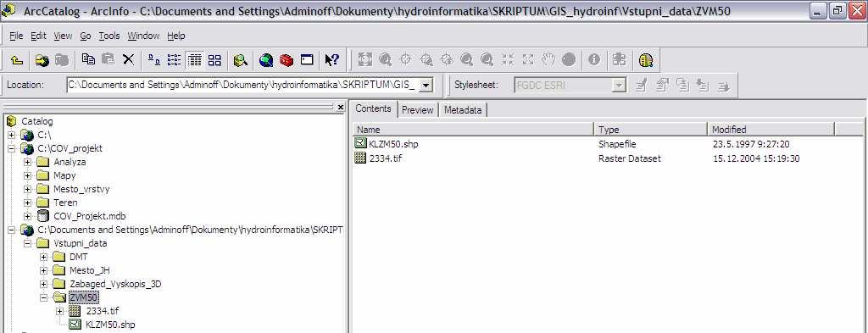Image resolution: width=868 pixels, height=333 pixels.
Task: Expand the Analyza folder
Action: [x=28, y=162]
